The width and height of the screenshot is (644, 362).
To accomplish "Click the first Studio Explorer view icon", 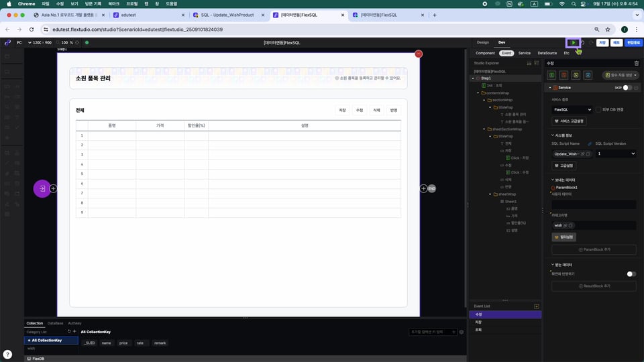I will tap(529, 63).
